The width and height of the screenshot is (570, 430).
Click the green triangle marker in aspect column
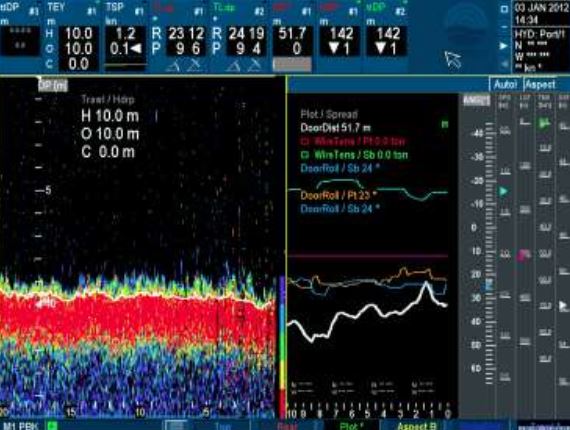pyautogui.click(x=504, y=191)
